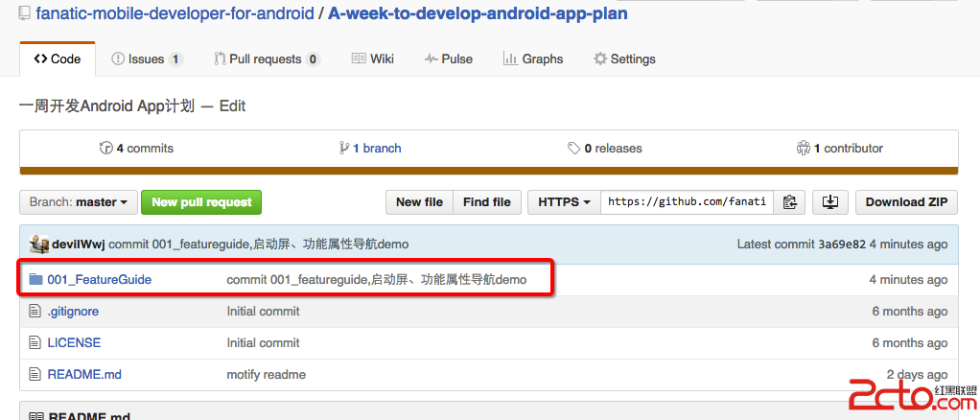This screenshot has height=420, width=980.
Task: Click the .gitignore file icon
Action: click(35, 311)
